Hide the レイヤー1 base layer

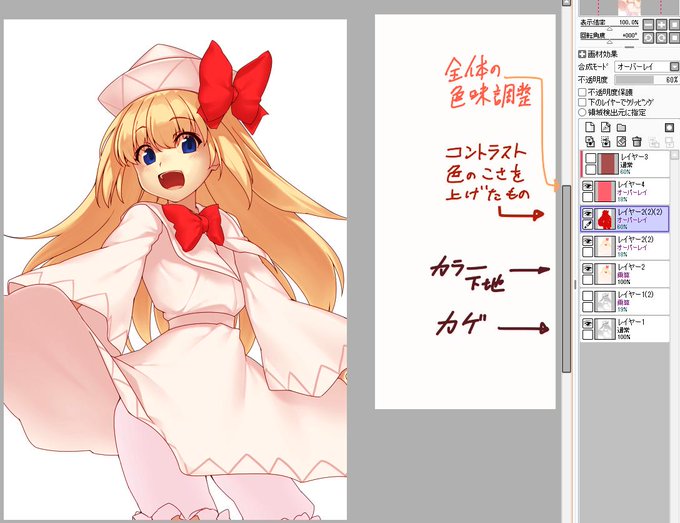588,324
